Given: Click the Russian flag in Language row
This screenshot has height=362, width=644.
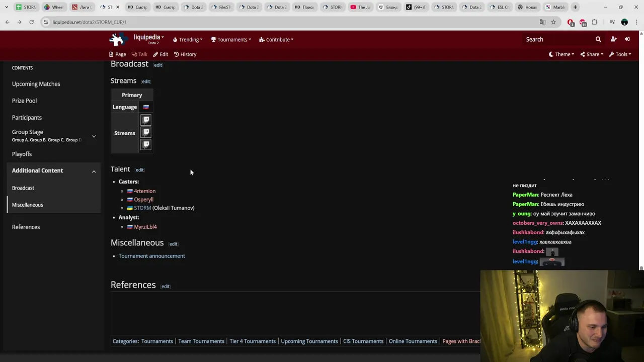Looking at the screenshot, I should (x=146, y=107).
